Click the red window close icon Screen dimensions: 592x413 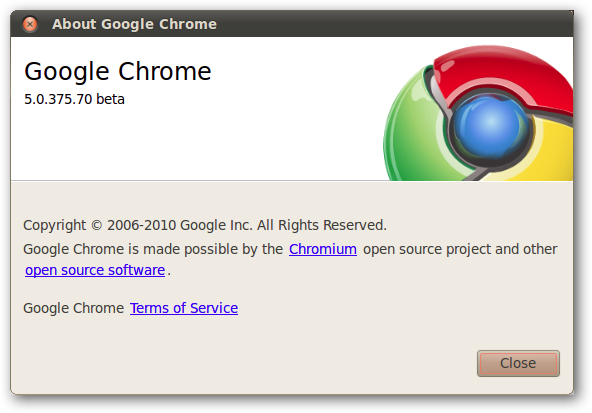30,24
